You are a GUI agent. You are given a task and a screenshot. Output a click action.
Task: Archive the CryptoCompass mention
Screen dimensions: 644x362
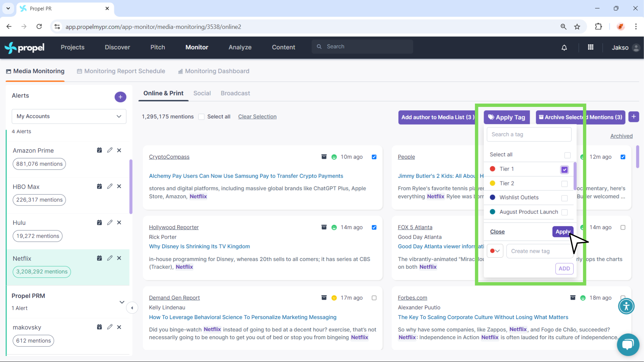click(x=324, y=157)
